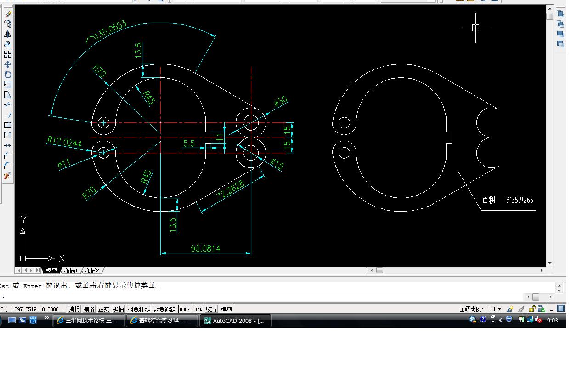The width and height of the screenshot is (588, 368).
Task: Toggle 对象追踪 object tracking
Action: [x=165, y=309]
